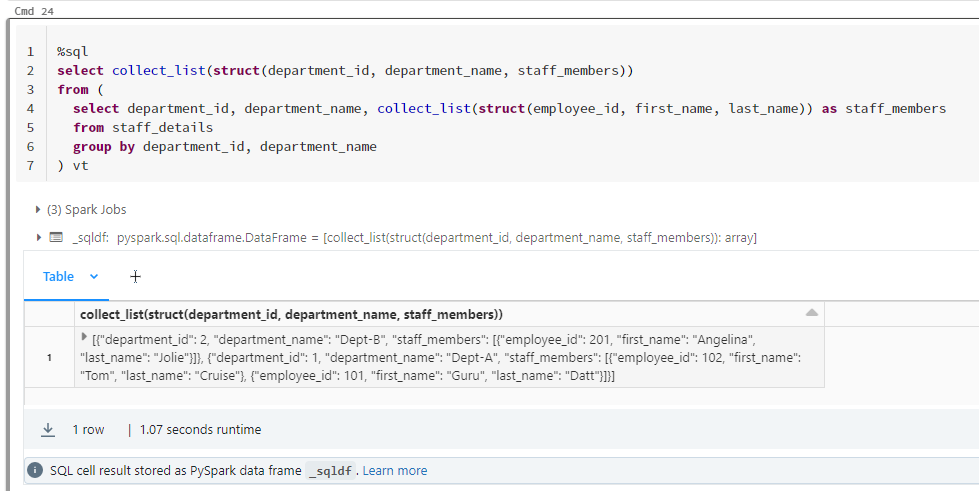This screenshot has width=979, height=491.
Task: Expand the (3) Spark Jobs section
Action: pos(40,210)
